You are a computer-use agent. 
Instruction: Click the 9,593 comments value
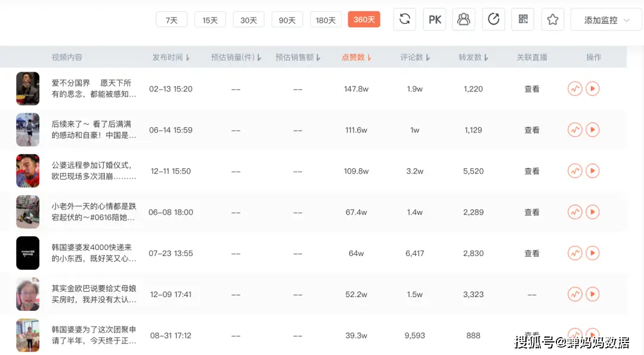[x=415, y=336]
